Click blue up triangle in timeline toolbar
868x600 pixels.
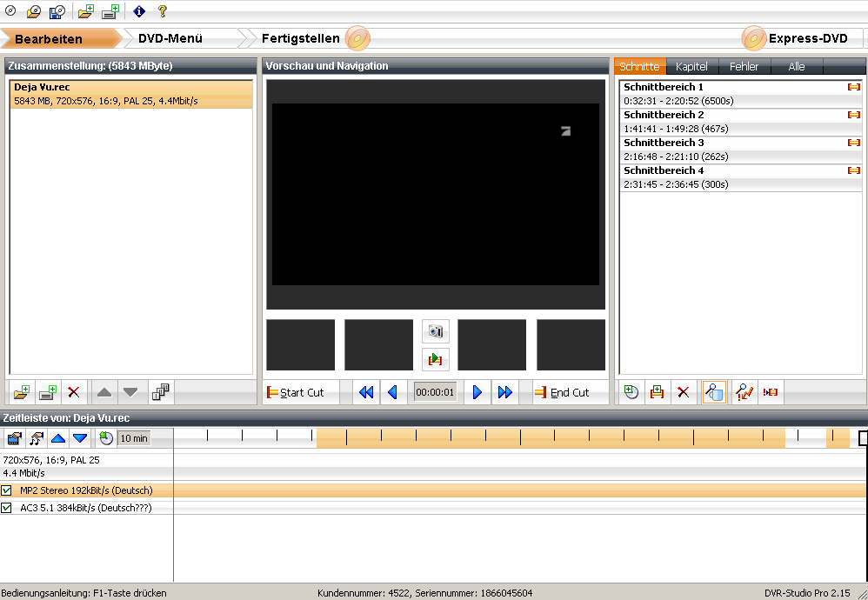click(x=57, y=438)
